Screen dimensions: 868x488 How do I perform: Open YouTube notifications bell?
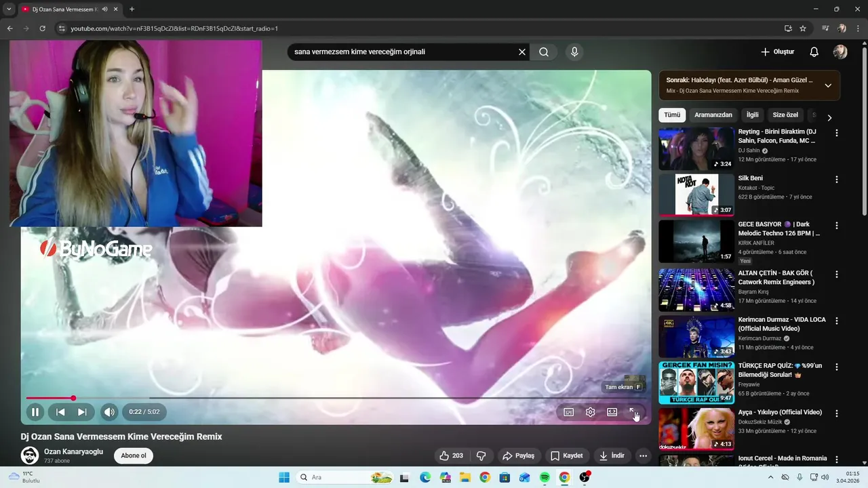[x=814, y=52]
